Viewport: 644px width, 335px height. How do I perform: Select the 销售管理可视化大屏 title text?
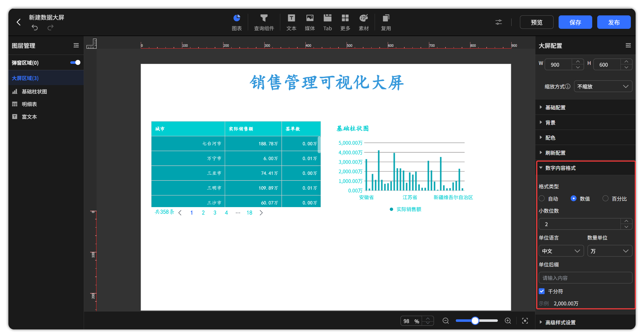point(326,83)
